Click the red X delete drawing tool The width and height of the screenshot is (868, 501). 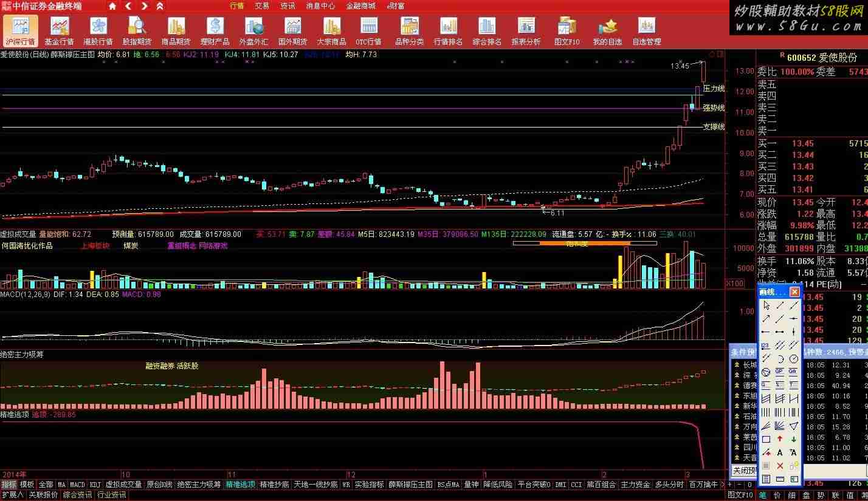[x=780, y=466]
